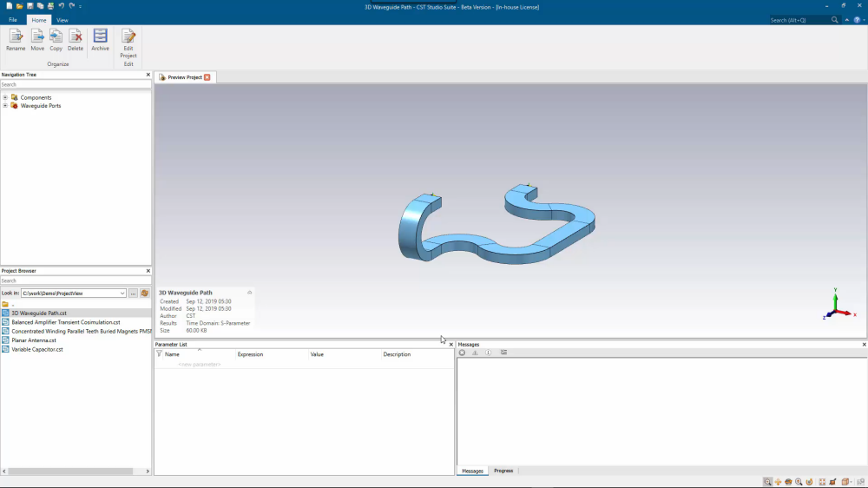Screen dimensions: 868x488
Task: Collapse the ribbon with the arrow
Action: (x=847, y=20)
